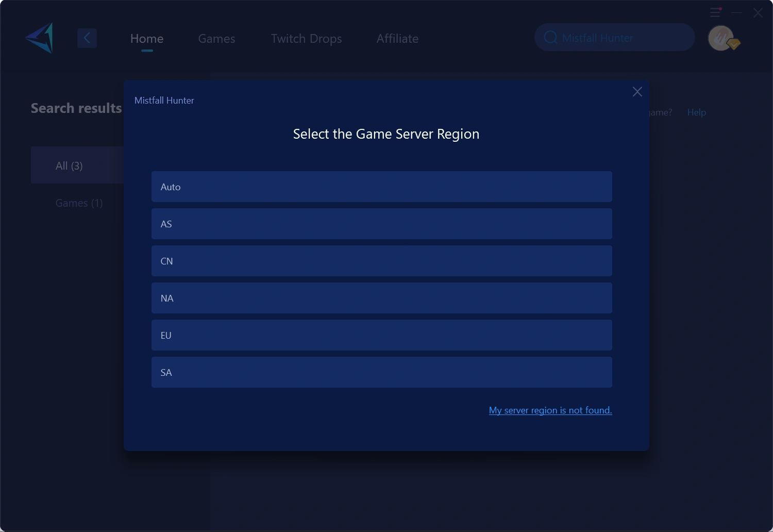The width and height of the screenshot is (773, 532).
Task: Open the Twitch Drops tab
Action: coord(307,39)
